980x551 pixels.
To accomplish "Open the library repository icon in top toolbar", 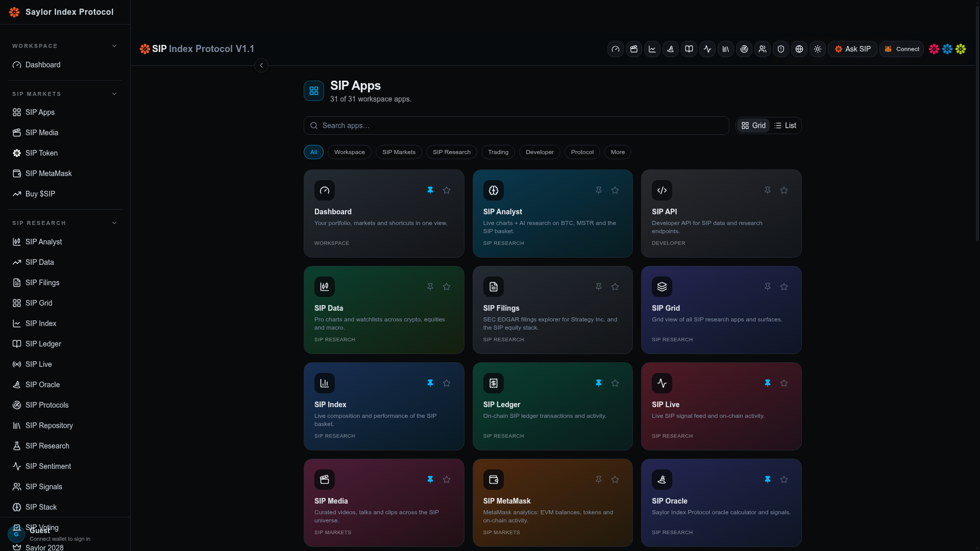I will tap(726, 49).
